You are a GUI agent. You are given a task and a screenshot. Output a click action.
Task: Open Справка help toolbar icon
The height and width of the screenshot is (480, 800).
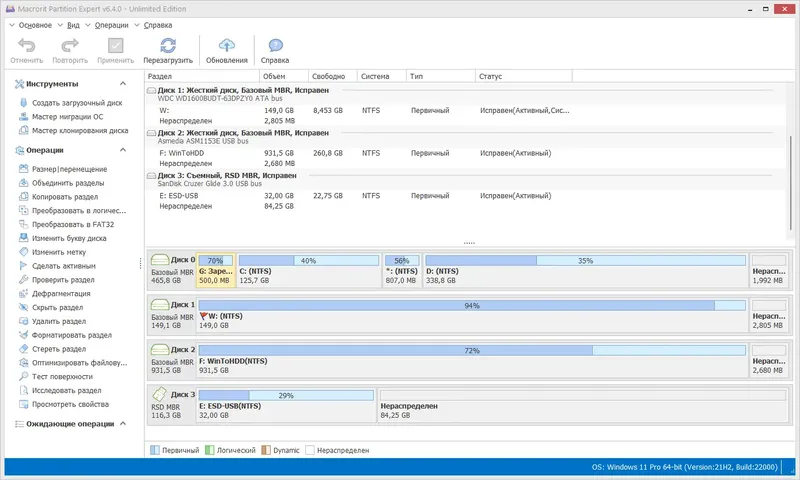click(x=276, y=45)
